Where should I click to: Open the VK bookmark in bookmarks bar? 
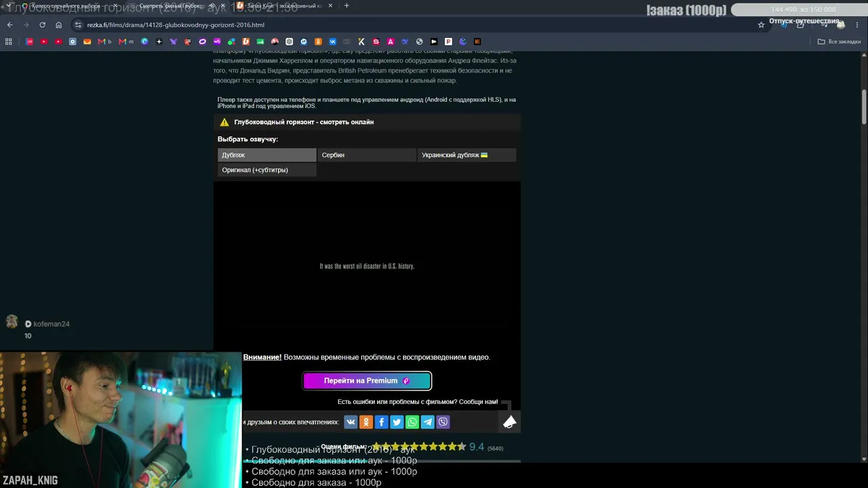332,41
